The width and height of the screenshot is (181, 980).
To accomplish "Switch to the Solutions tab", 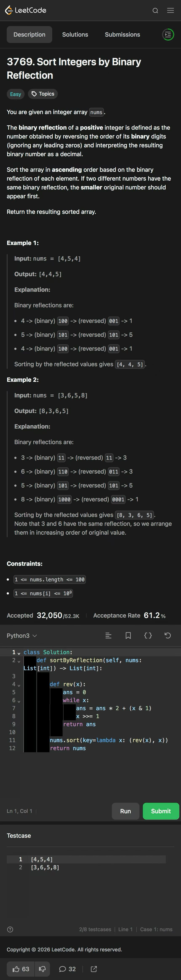I will 75,35.
